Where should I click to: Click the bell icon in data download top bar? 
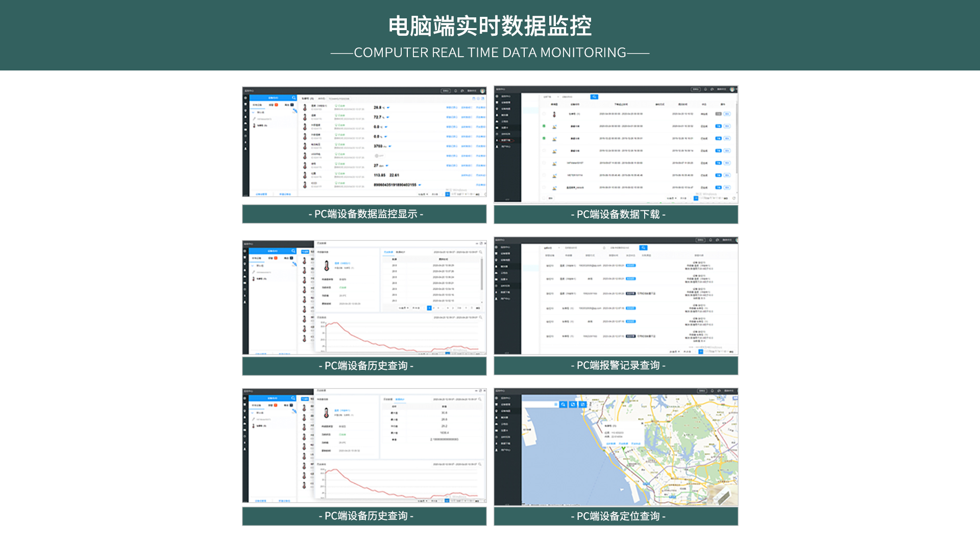706,89
